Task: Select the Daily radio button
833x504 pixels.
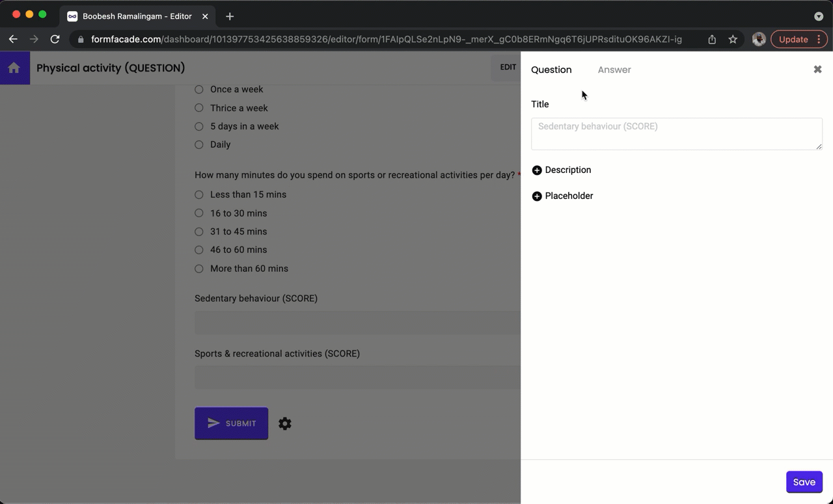Action: pyautogui.click(x=198, y=144)
